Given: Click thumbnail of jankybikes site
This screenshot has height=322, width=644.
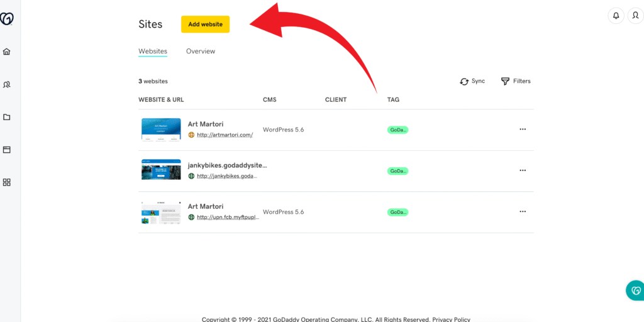Looking at the screenshot, I should (x=161, y=170).
